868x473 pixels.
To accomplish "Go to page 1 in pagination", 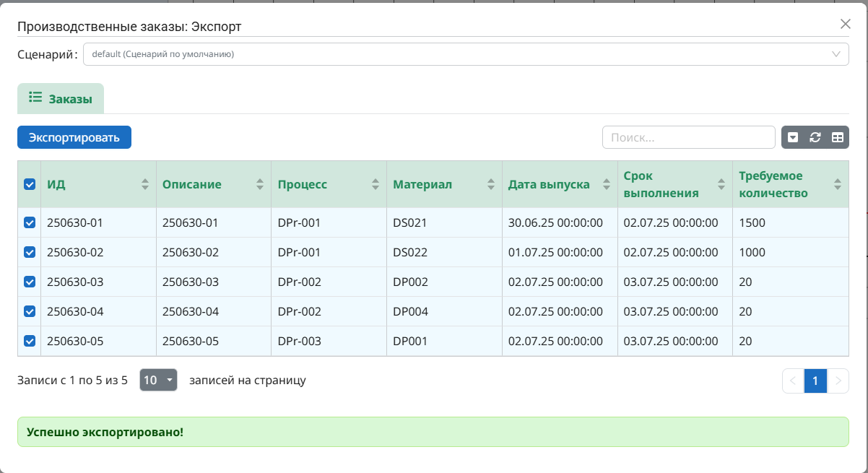I will pyautogui.click(x=815, y=381).
